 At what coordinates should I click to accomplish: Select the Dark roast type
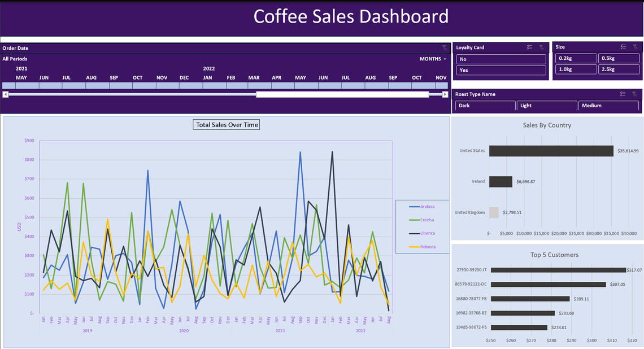pyautogui.click(x=485, y=106)
